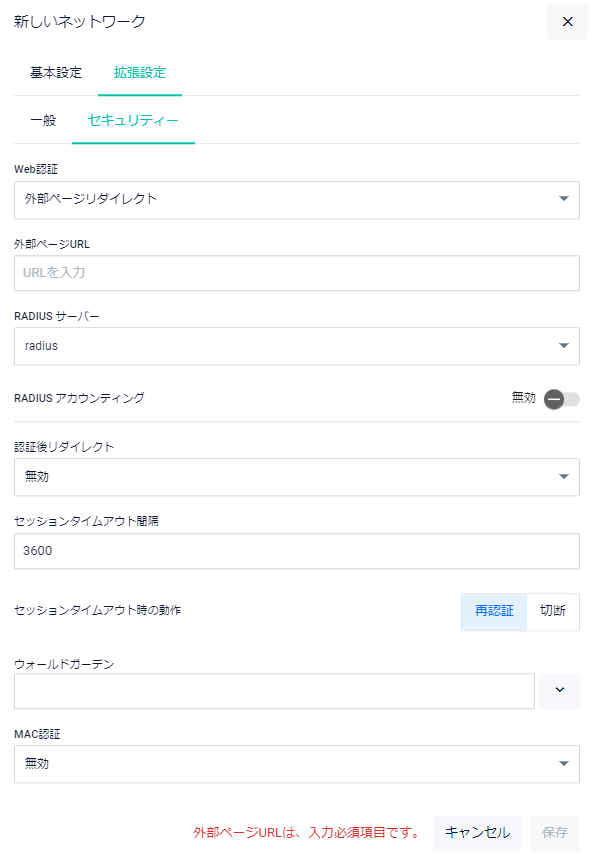This screenshot has height=865, width=593.
Task: Toggle the RADIUS アカウンティング switch
Action: pos(561,399)
